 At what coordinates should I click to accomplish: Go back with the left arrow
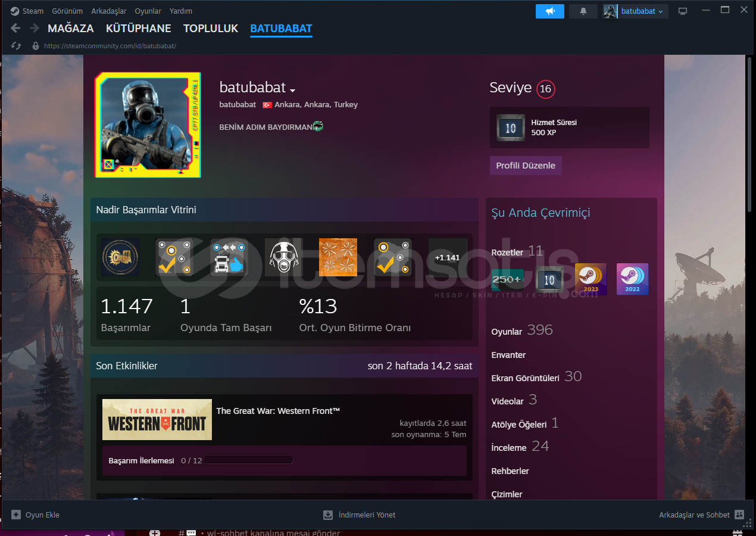15,28
